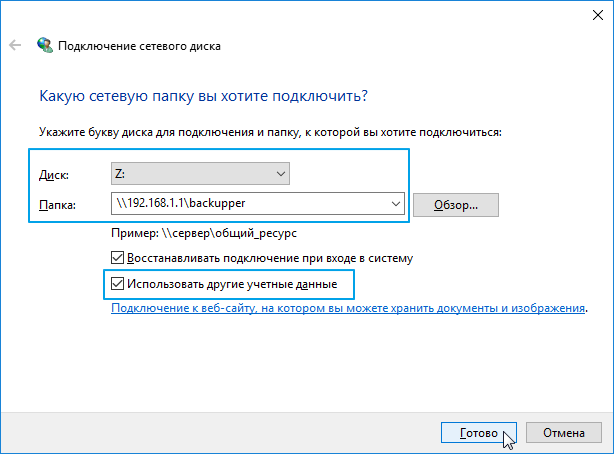Click the back arrow icon
This screenshot has width=614, height=454.
[x=15, y=45]
